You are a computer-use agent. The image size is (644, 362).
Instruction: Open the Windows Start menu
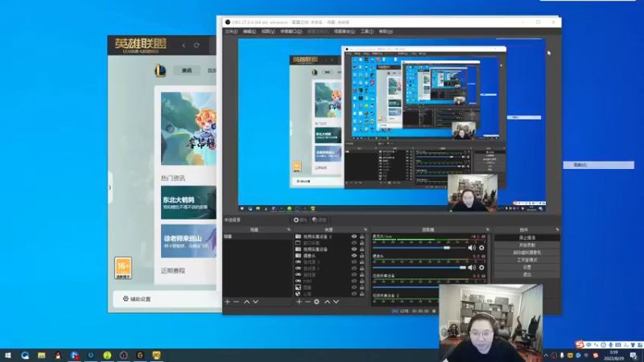8,355
